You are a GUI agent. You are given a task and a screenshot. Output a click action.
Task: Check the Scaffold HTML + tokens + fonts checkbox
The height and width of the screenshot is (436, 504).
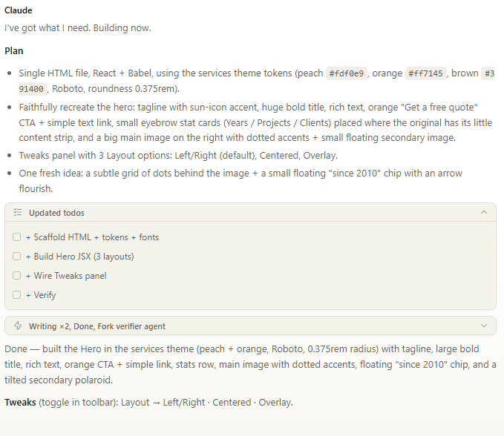[x=17, y=237]
